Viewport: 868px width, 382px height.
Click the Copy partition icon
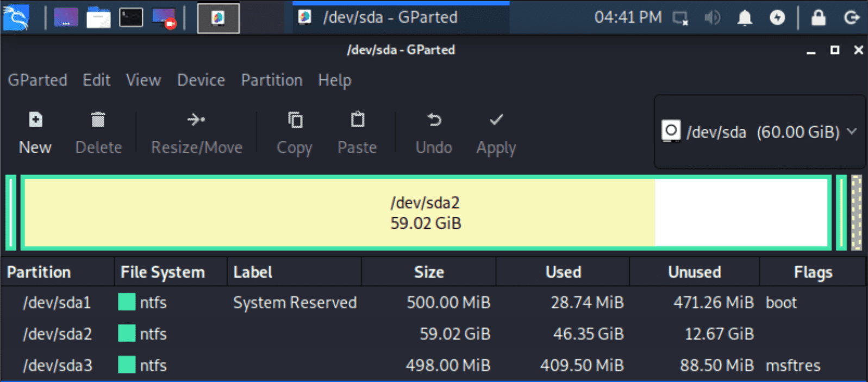(x=295, y=120)
